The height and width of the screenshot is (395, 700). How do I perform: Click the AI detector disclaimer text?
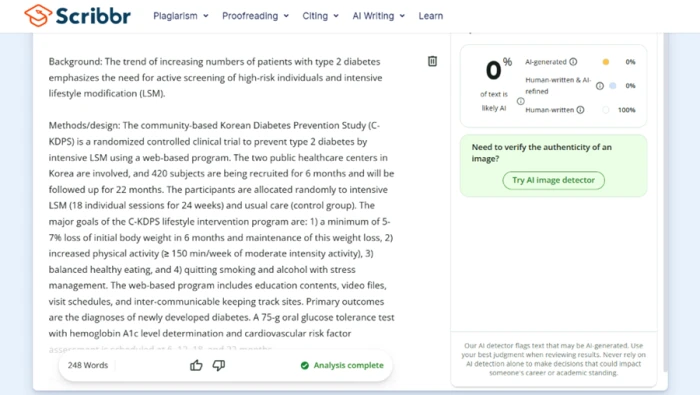coord(554,359)
